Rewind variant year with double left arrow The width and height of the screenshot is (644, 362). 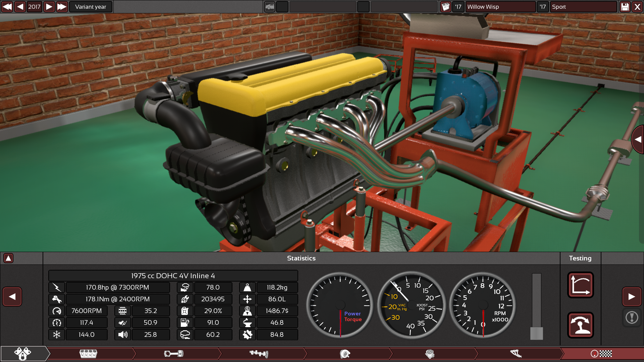pyautogui.click(x=7, y=7)
